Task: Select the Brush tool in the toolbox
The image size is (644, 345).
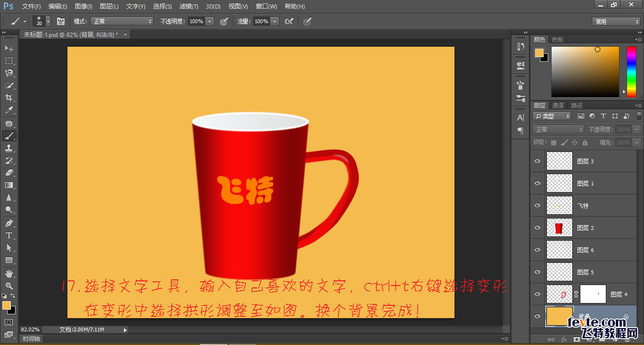Action: point(9,136)
